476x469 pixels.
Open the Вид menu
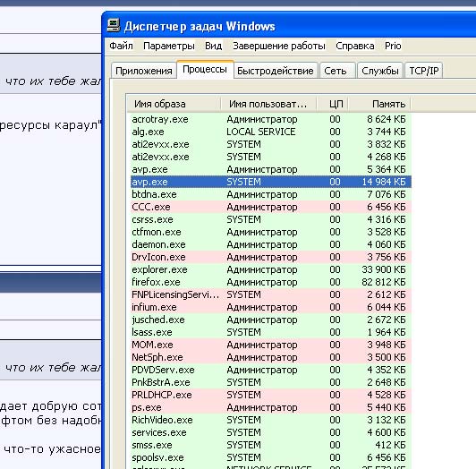[x=214, y=46]
